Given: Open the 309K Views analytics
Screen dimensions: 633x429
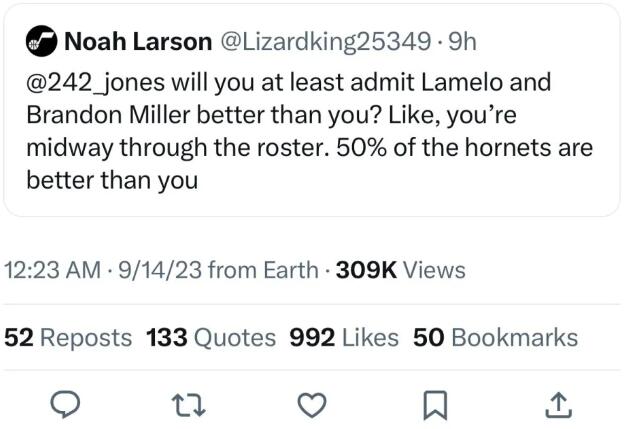Looking at the screenshot, I should click(x=401, y=270).
